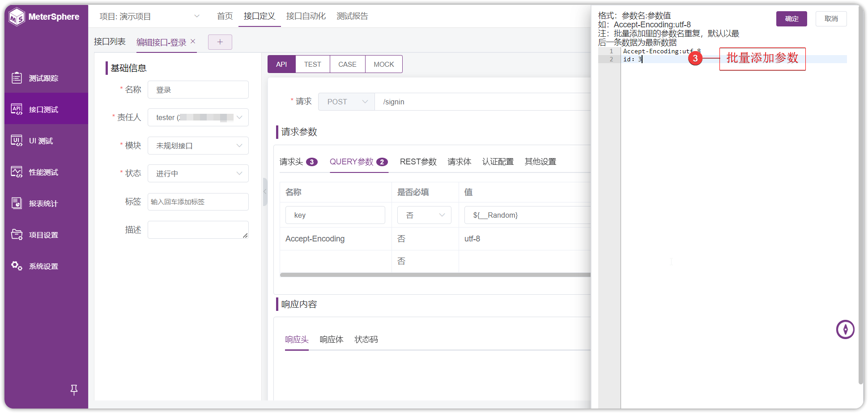Screen dimensions: 868x413
Task: Click the /signin URL field
Action: [483, 102]
